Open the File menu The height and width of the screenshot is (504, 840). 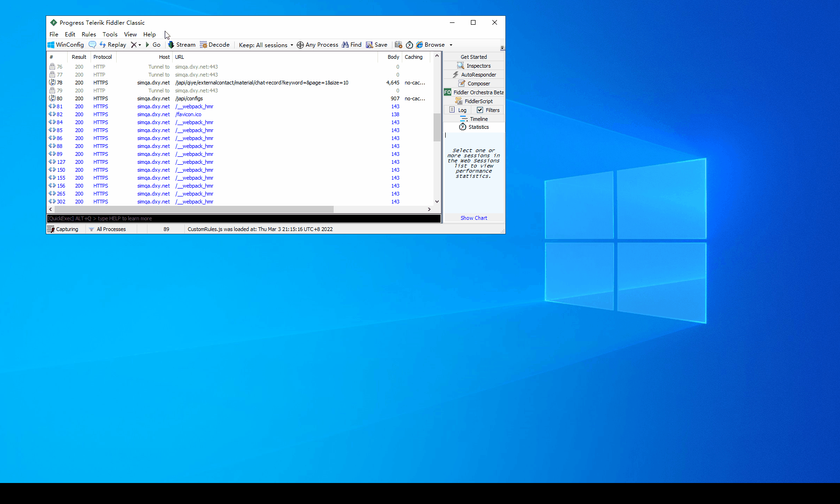coord(54,34)
